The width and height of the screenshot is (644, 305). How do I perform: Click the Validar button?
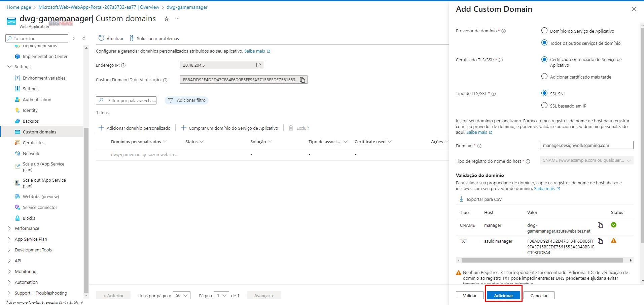tap(469, 296)
